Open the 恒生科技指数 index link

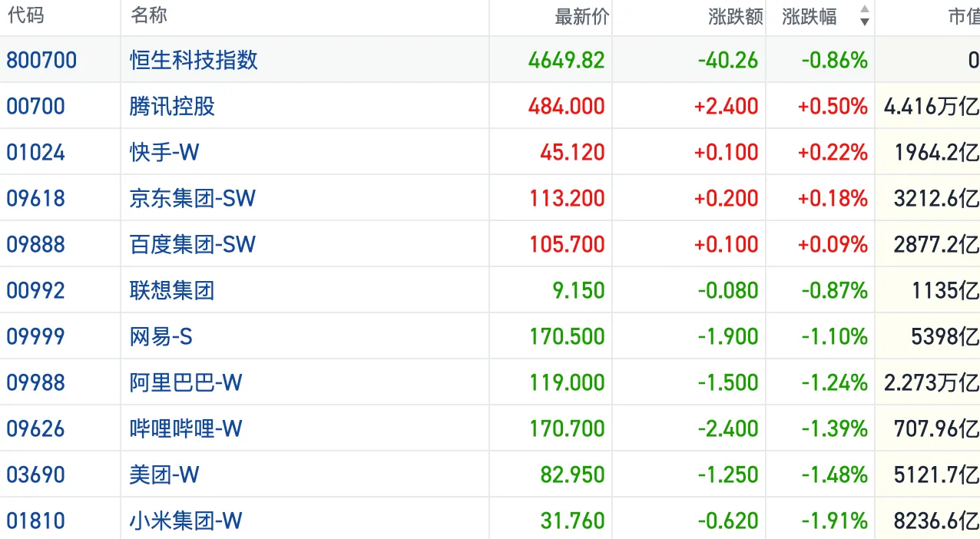click(x=194, y=60)
